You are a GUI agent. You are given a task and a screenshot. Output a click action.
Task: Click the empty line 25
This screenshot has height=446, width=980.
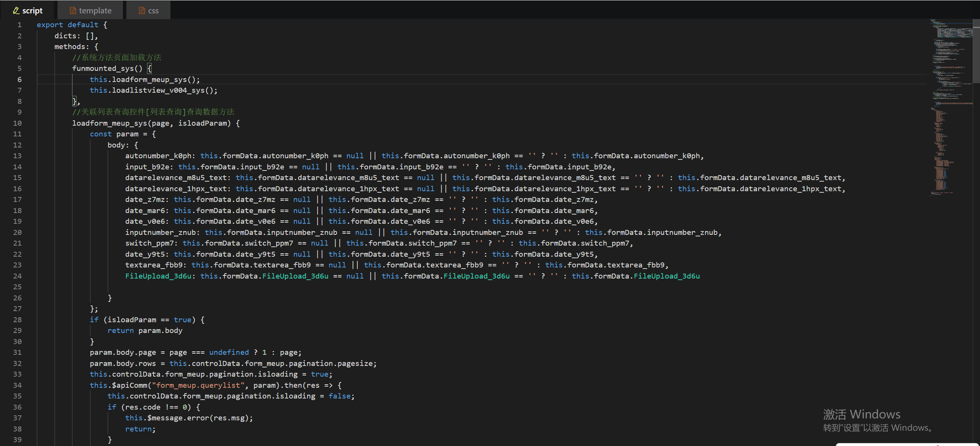tap(230, 287)
